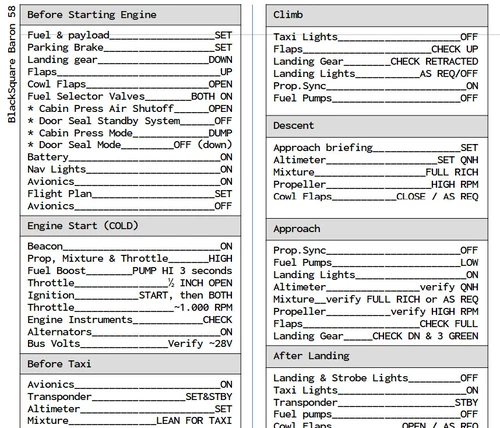Click the 'Engine Start (COLD)' header
The width and height of the screenshot is (500, 428).
(130, 226)
